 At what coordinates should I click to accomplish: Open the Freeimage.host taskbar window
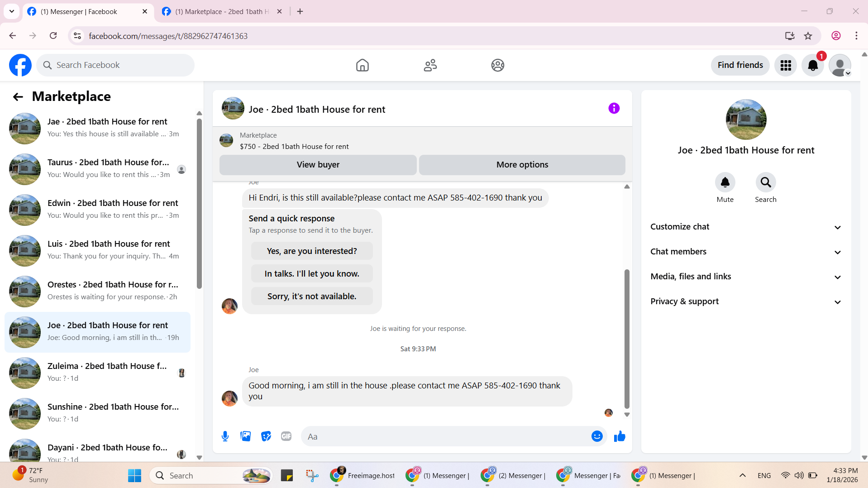tap(362, 475)
